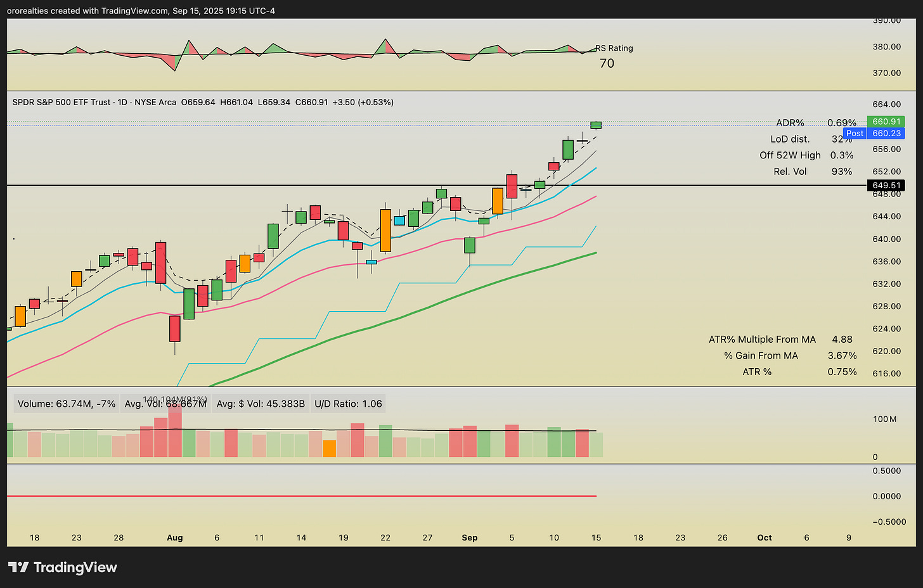923x588 pixels.
Task: Click the 100M volume scale label
Action: click(x=884, y=419)
